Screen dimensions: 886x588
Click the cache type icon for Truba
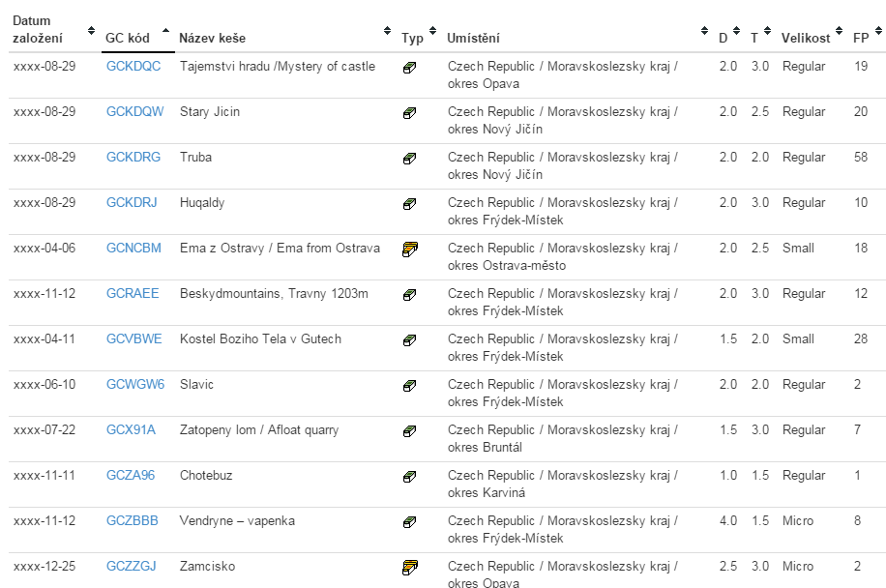click(x=410, y=159)
